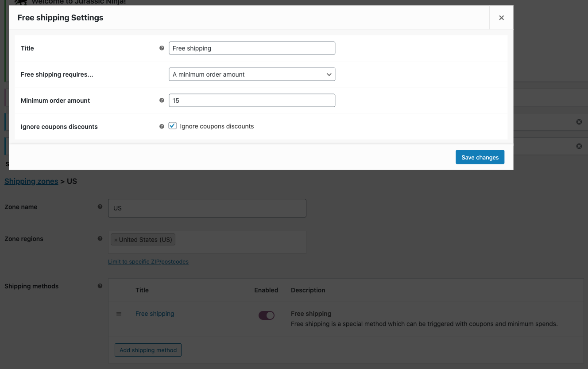Open the Ignore coupons discounts help tooltip
This screenshot has height=369, width=588.
162,126
